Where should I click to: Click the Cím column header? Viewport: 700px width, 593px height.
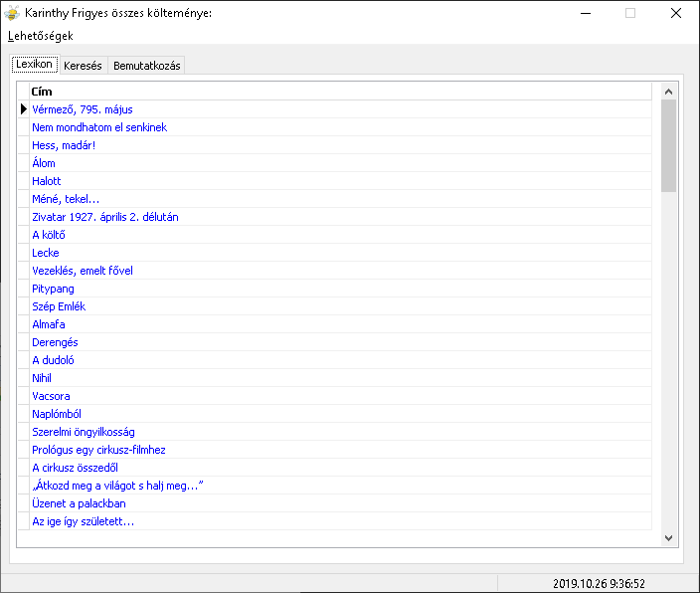click(x=341, y=92)
